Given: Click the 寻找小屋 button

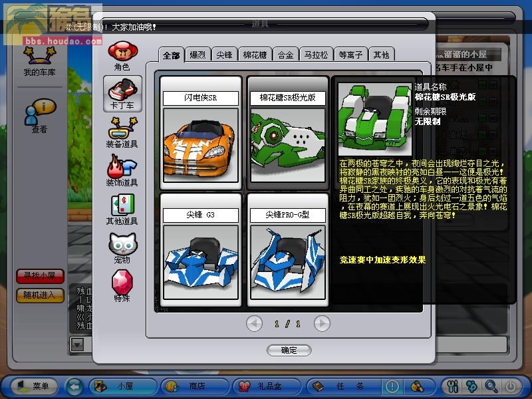Looking at the screenshot, I should [40, 276].
